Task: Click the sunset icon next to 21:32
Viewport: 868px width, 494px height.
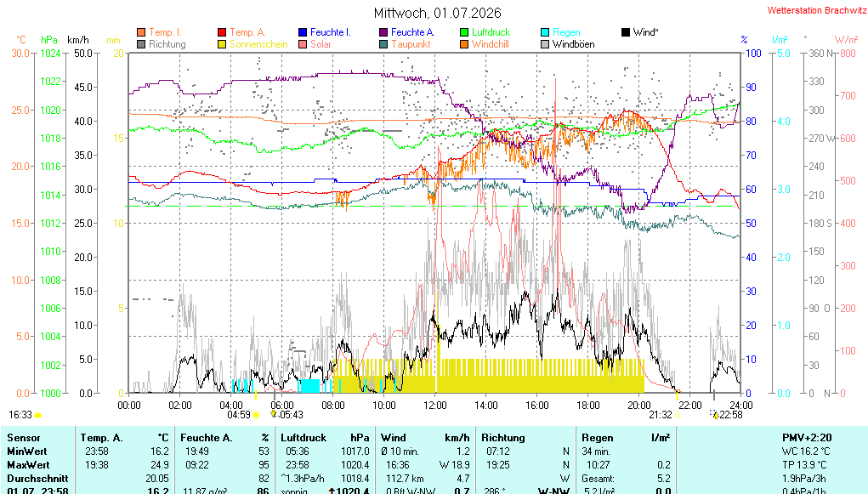Action: tap(678, 415)
